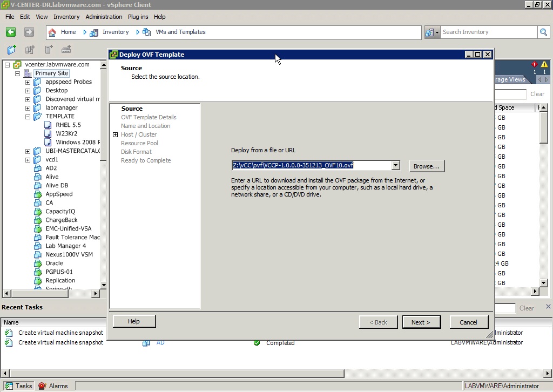Click the Tasks status bar icon
The image size is (553, 392).
pos(9,386)
